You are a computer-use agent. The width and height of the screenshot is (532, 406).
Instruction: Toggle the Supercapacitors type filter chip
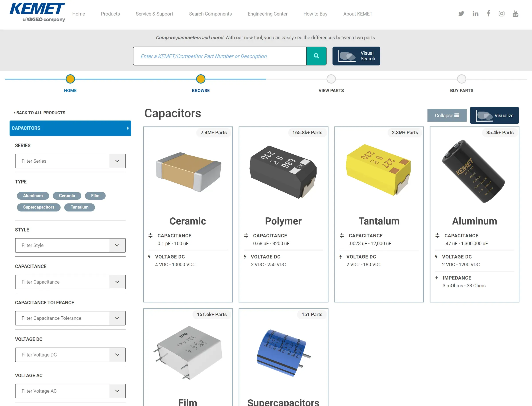coord(39,207)
